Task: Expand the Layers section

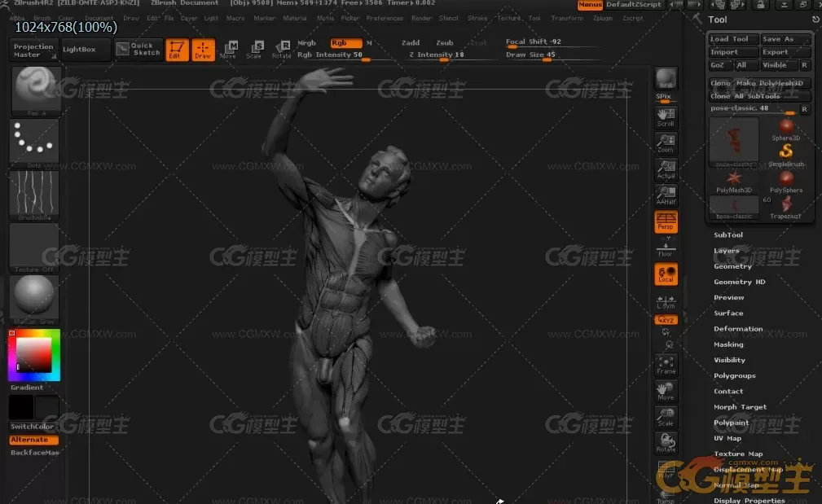Action: pyautogui.click(x=726, y=251)
